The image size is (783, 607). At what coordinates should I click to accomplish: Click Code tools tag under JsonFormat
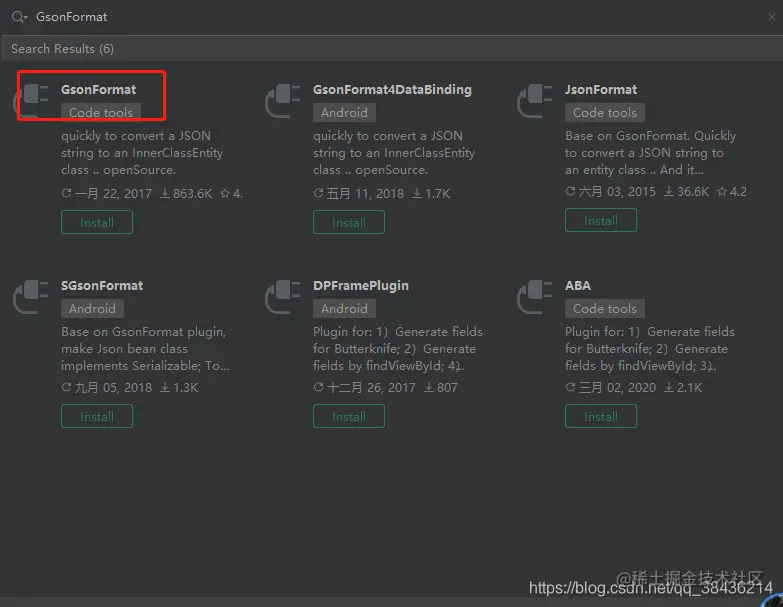(605, 112)
